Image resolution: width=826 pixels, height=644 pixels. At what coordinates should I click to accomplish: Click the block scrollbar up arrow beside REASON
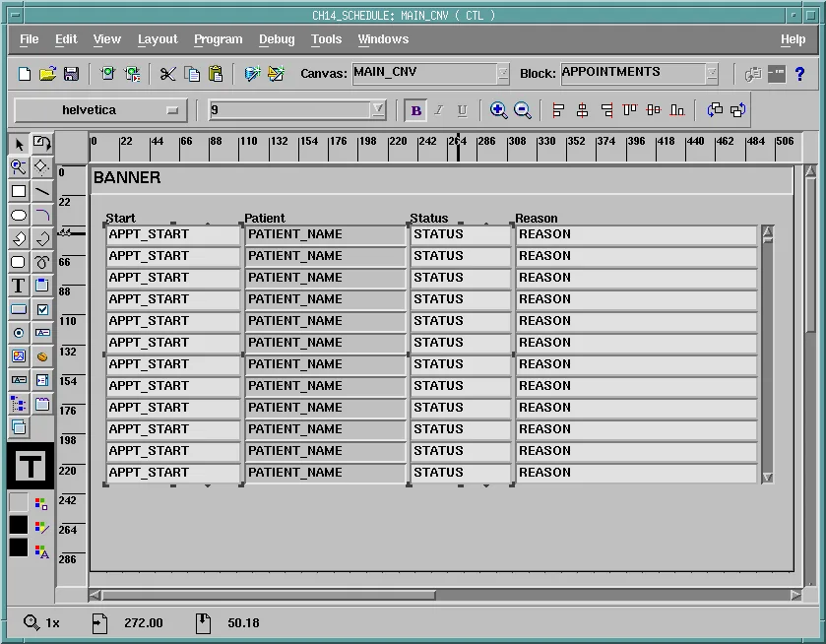[x=768, y=231]
